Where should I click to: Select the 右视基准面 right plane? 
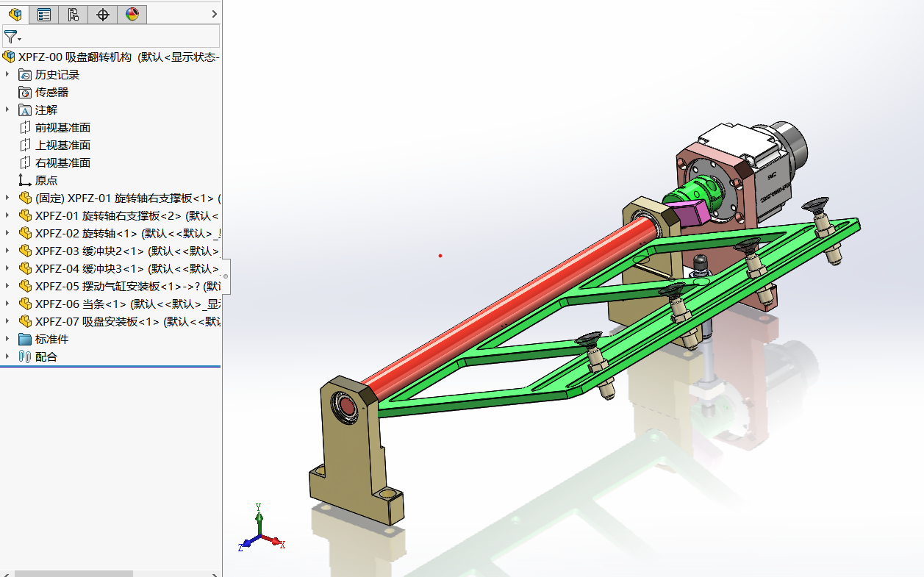[62, 162]
